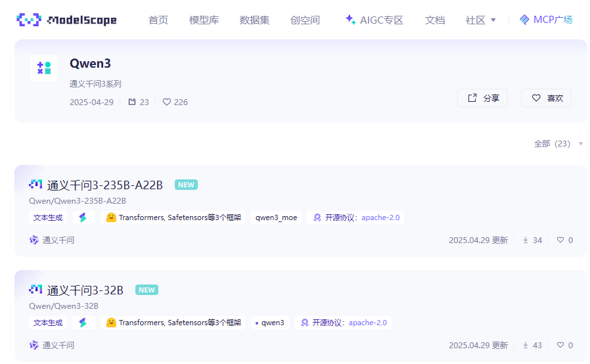Click download icon beside 43
590x364 pixels.
(526, 345)
